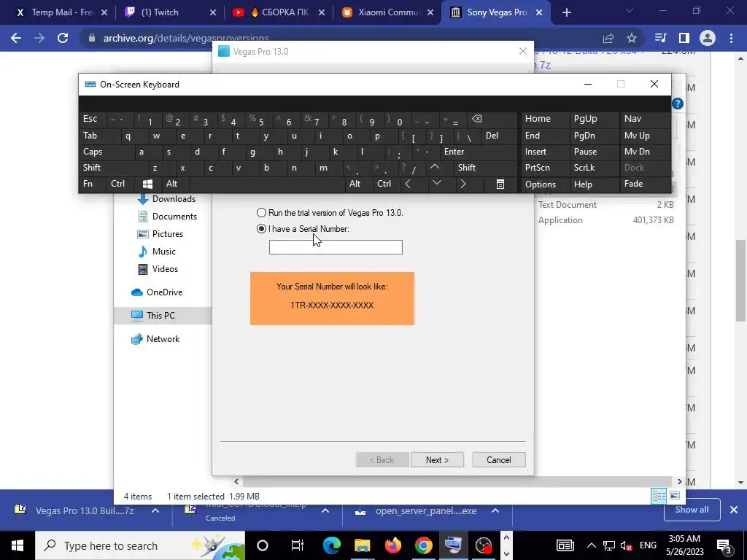This screenshot has width=747, height=560.
Task: Switch Explorer to large icons view
Action: point(675,496)
